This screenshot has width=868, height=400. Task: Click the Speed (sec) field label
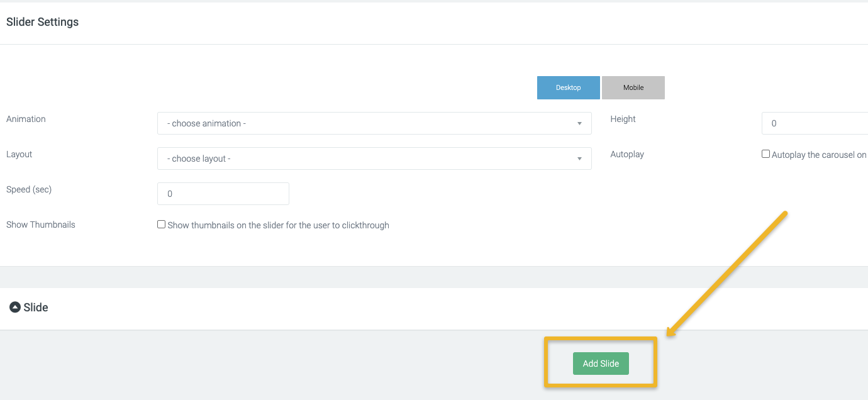click(x=29, y=189)
